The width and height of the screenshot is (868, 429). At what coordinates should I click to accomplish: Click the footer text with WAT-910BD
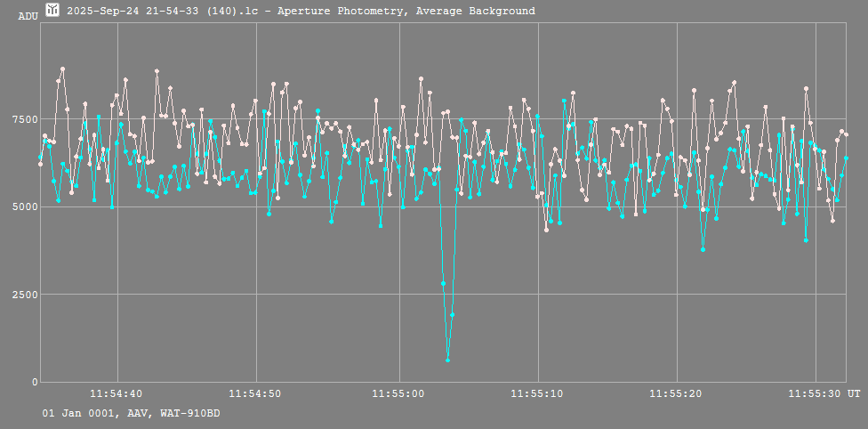coord(132,414)
